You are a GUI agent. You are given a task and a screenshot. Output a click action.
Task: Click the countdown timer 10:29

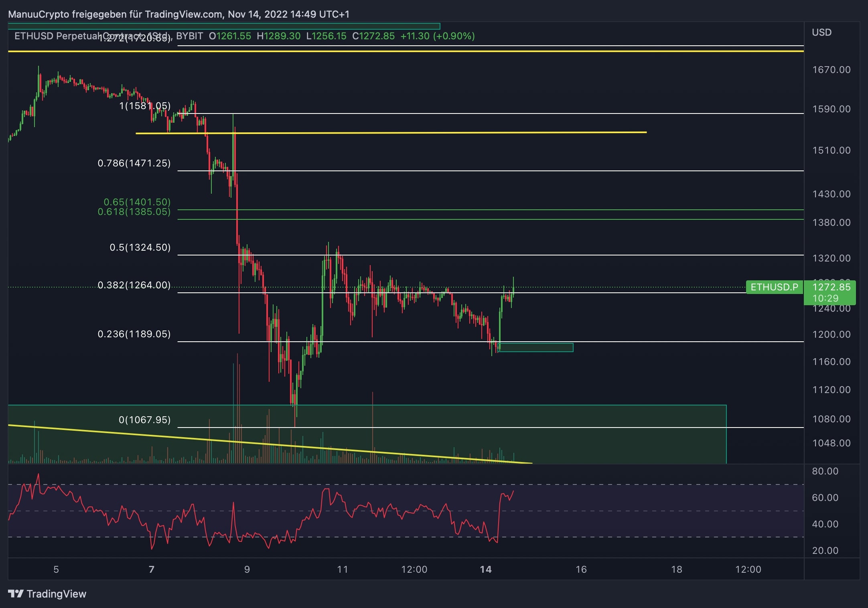pos(825,298)
